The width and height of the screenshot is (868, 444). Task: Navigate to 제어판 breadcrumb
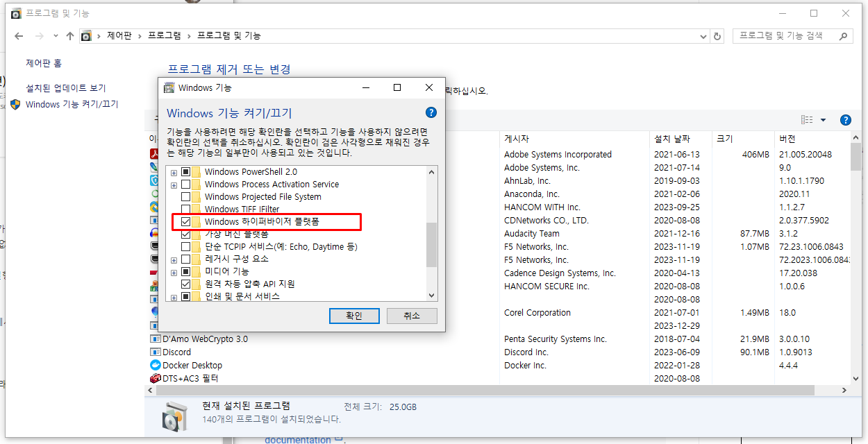click(119, 35)
